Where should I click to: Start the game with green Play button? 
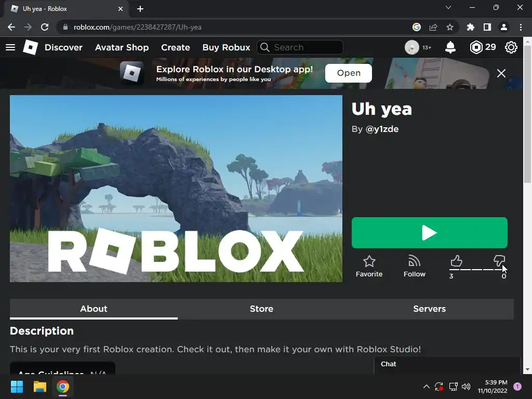click(x=430, y=233)
